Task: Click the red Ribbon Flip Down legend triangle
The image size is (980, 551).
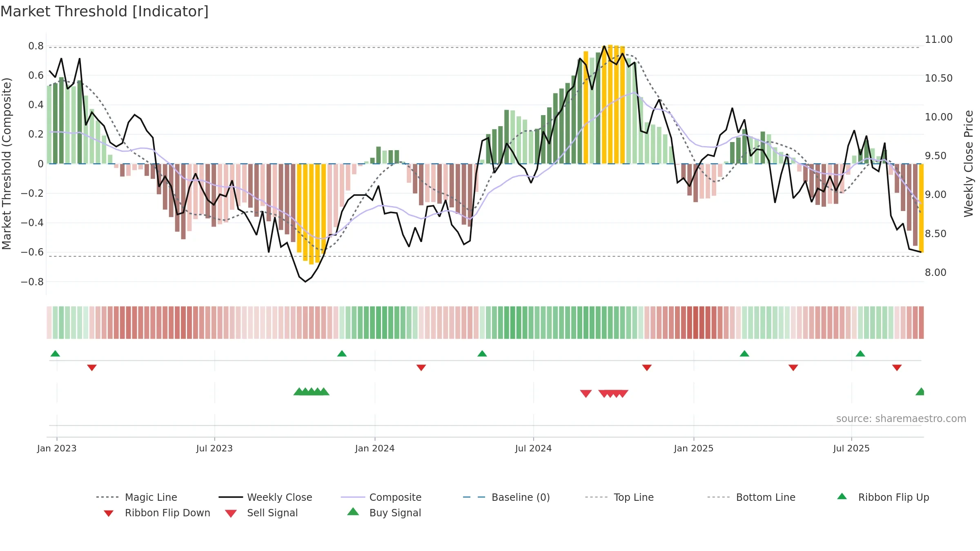Action: click(109, 513)
